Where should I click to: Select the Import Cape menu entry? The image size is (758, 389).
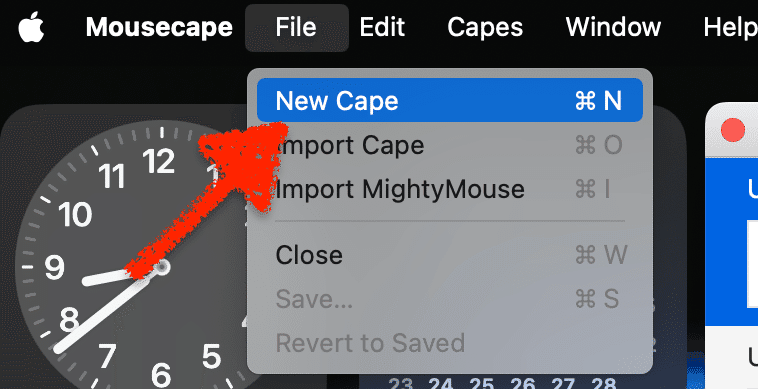click(x=450, y=145)
